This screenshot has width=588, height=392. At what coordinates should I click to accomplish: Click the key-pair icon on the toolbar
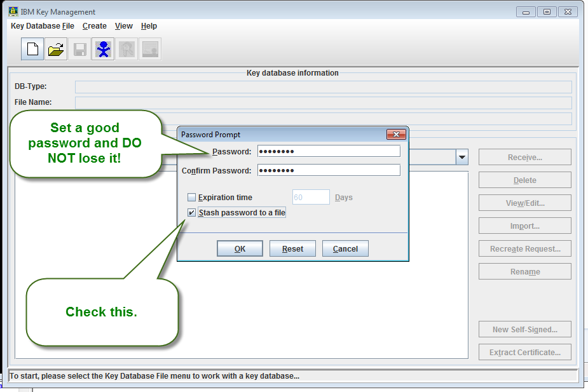point(126,48)
